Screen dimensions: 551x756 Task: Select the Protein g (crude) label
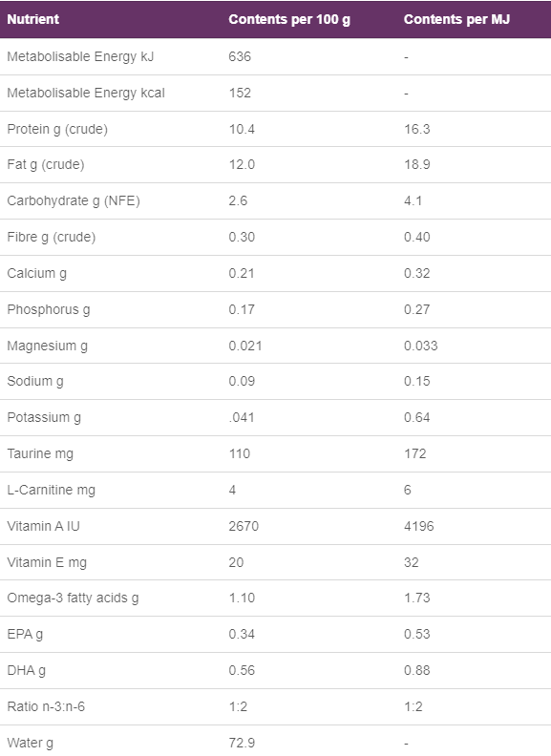coord(57,129)
